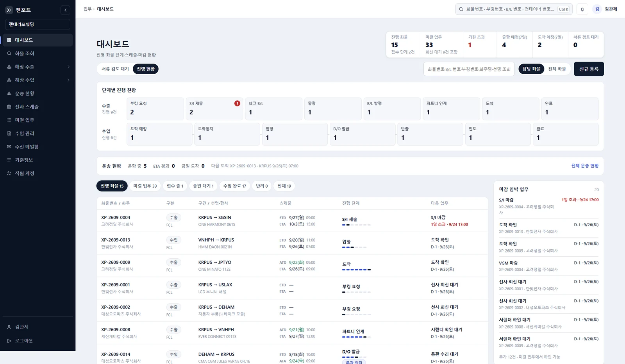625x364 pixels.
Task: Open the 김관제 profile in the sidebar footer
Action: point(37,327)
